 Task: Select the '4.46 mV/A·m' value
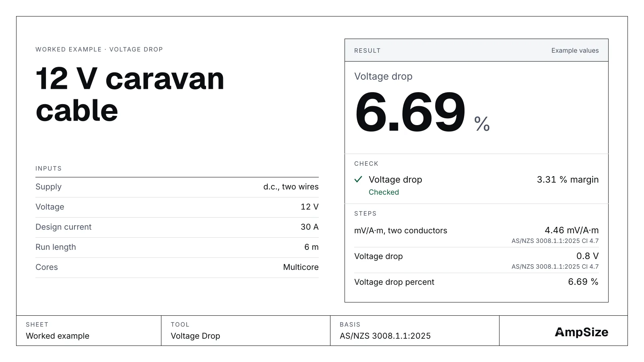(572, 230)
